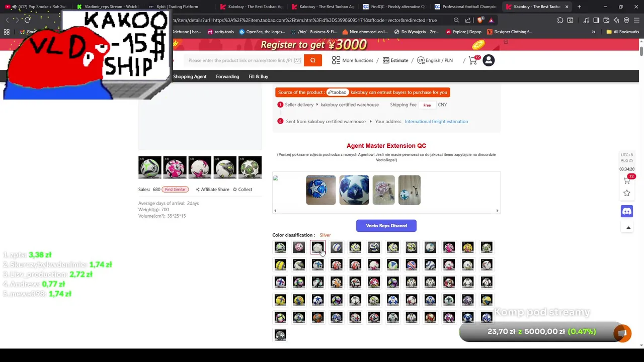Screen dimensions: 644x362
Task: Select the lone color swatch in bottom row
Action: [280, 335]
